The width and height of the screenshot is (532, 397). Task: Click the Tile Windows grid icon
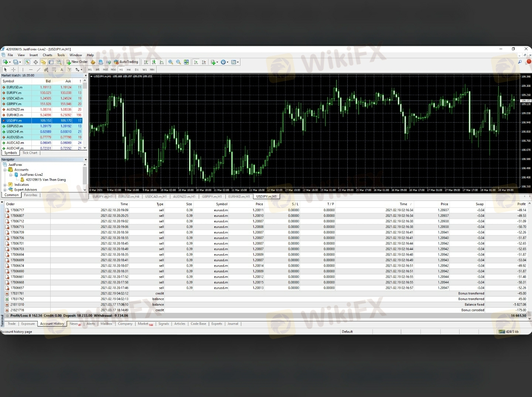coord(187,62)
